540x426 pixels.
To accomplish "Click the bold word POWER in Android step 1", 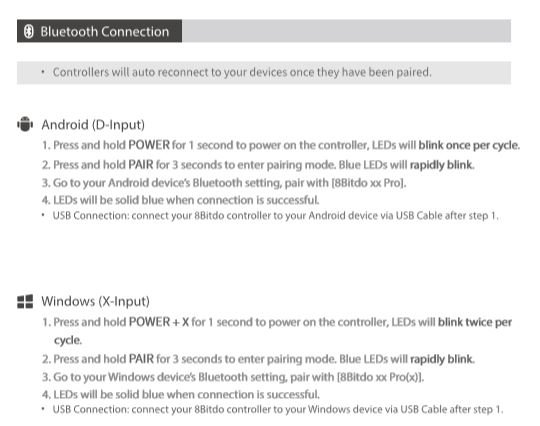I will tap(149, 145).
